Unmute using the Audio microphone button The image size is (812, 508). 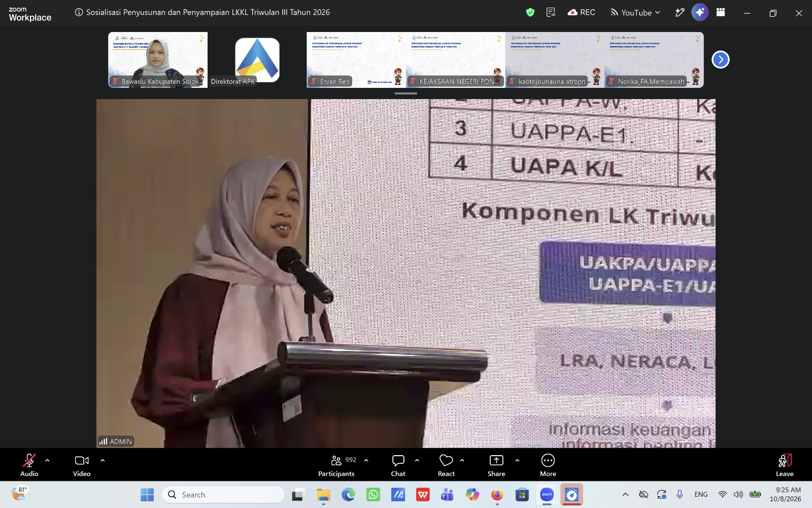point(29,465)
